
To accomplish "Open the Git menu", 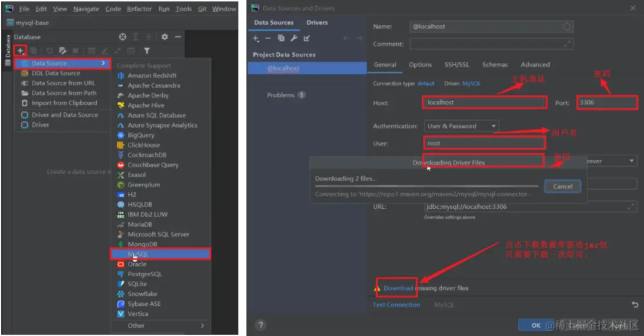I will coord(202,9).
